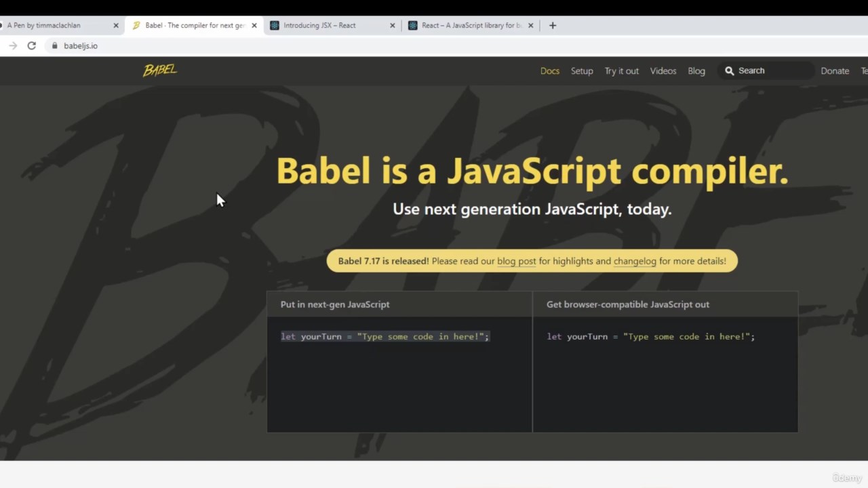Open the Donate navigation link

click(x=835, y=70)
